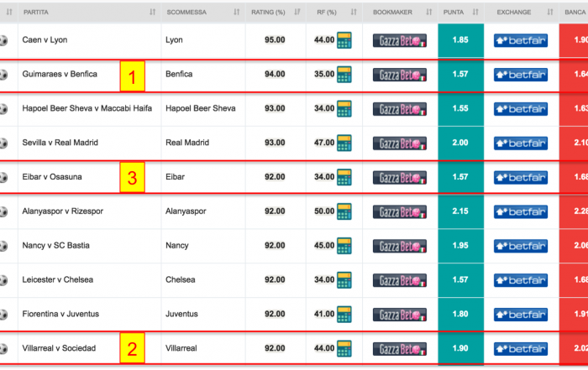
Task: Select the Fiorentina v Juventus match name
Action: (x=60, y=314)
